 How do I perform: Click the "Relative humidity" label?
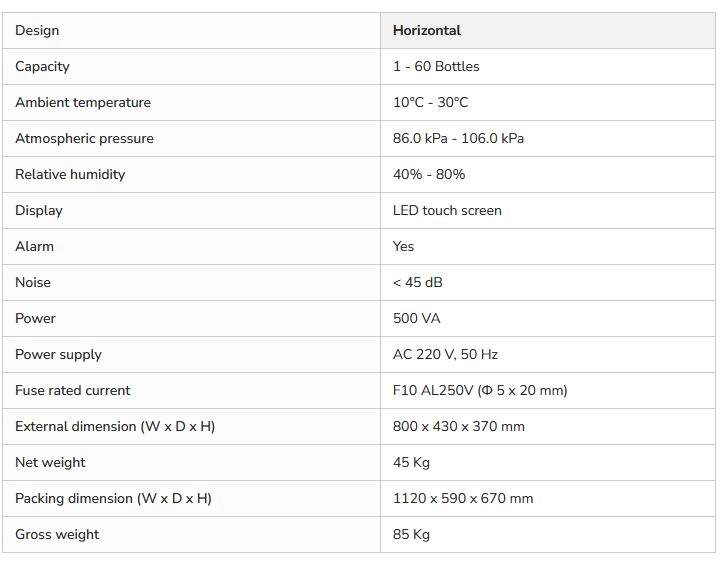point(70,175)
